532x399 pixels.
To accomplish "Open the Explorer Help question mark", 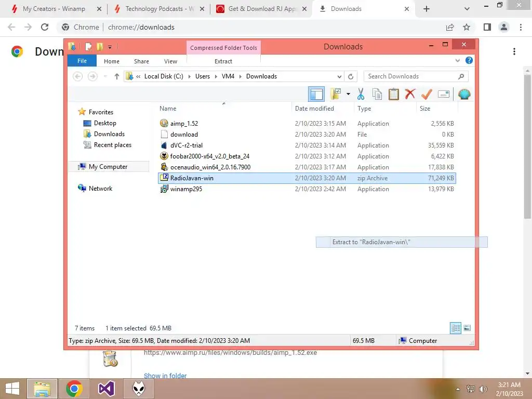I will click(469, 60).
